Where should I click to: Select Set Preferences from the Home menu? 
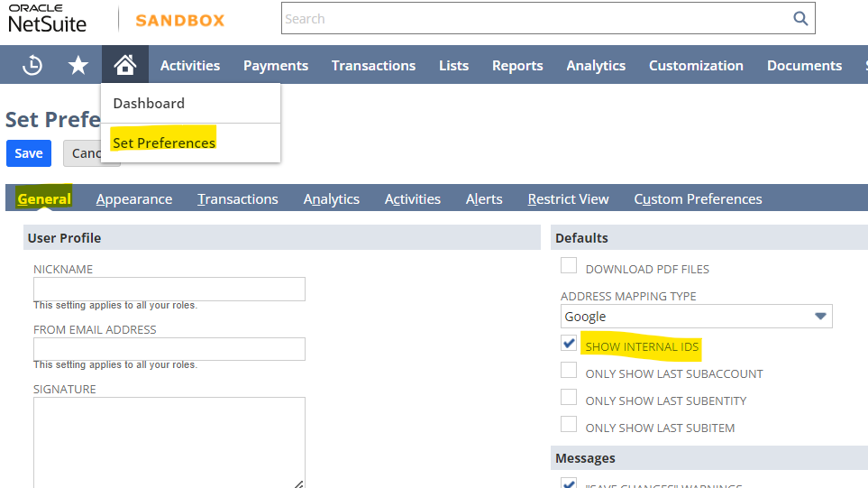pyautogui.click(x=164, y=143)
